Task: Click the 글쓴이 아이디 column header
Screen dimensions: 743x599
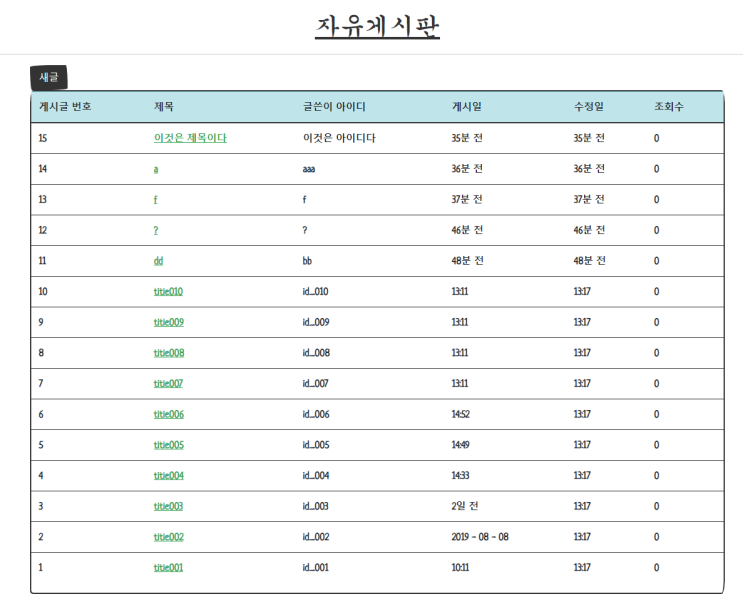Action: pos(334,107)
